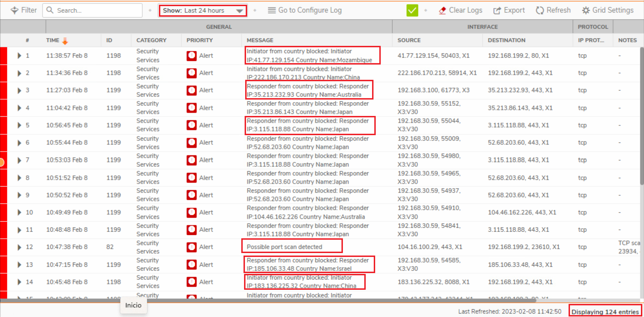
Task: Click the TIME sort arrow icon
Action: pos(65,41)
